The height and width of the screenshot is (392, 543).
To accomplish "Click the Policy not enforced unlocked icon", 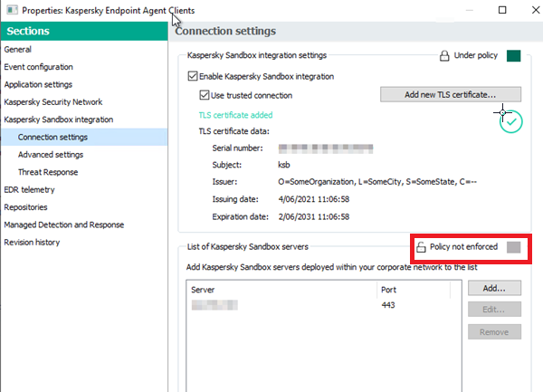I will (x=421, y=247).
